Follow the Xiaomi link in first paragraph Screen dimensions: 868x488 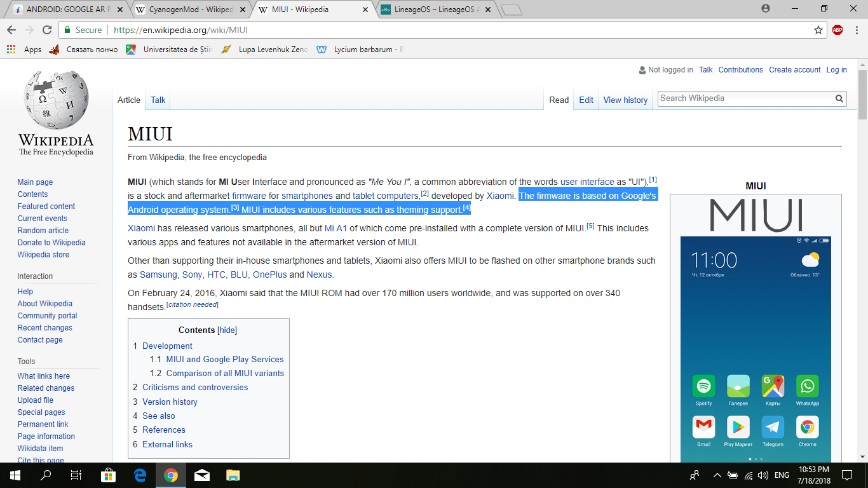pos(500,196)
